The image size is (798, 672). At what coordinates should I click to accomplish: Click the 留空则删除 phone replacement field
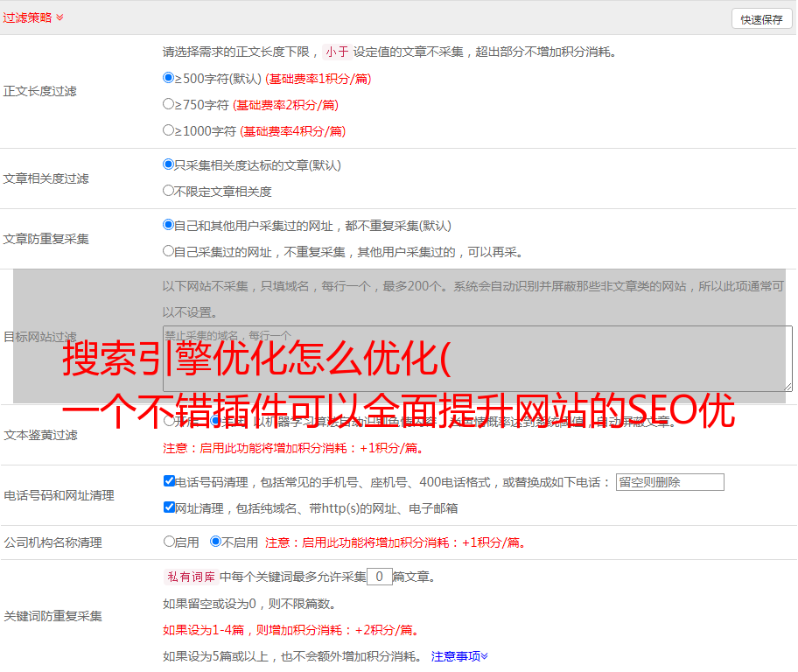pos(669,482)
